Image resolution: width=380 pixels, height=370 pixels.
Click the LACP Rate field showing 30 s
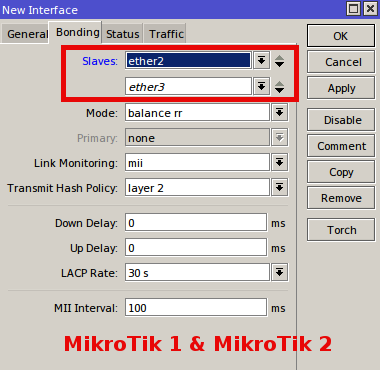(197, 272)
